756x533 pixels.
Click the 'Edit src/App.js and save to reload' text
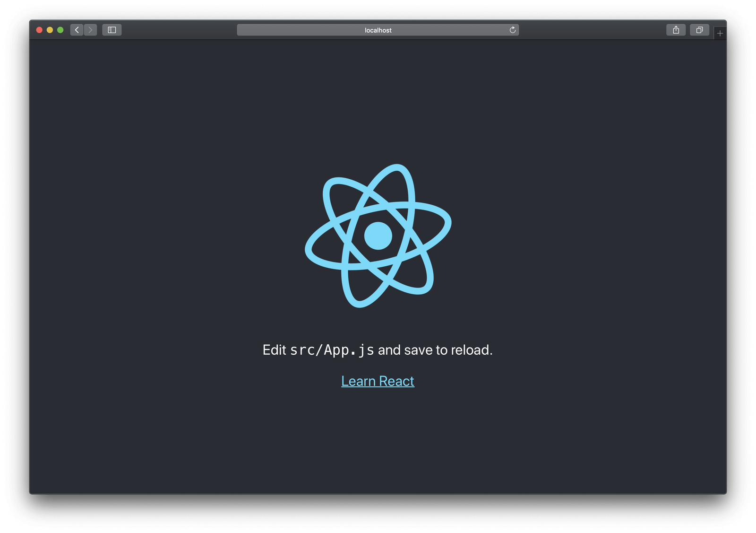(x=378, y=350)
